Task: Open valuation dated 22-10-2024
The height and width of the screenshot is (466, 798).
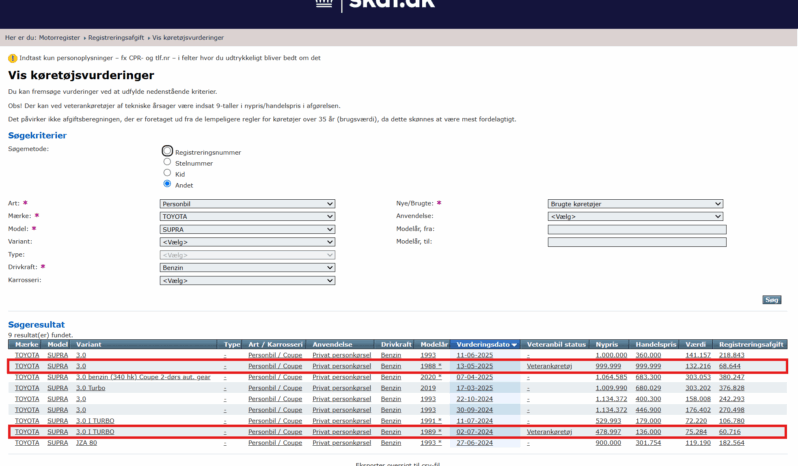Action: click(x=474, y=399)
